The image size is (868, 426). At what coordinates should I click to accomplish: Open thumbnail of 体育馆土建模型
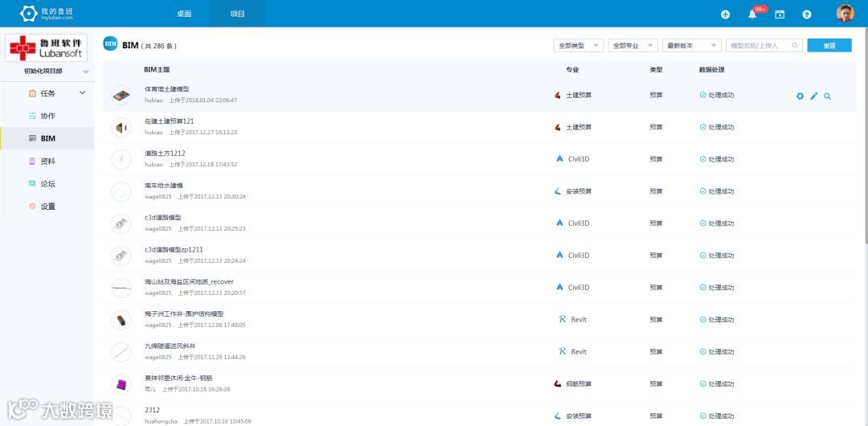point(121,96)
